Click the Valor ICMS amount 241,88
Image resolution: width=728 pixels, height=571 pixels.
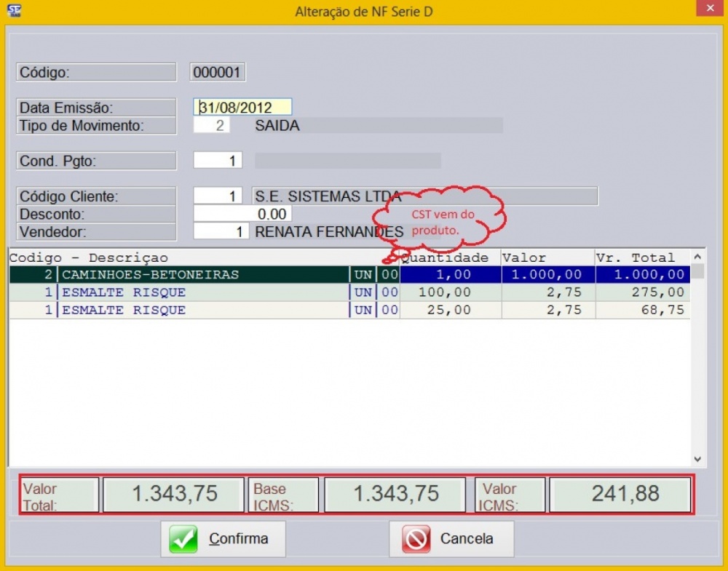pyautogui.click(x=620, y=495)
